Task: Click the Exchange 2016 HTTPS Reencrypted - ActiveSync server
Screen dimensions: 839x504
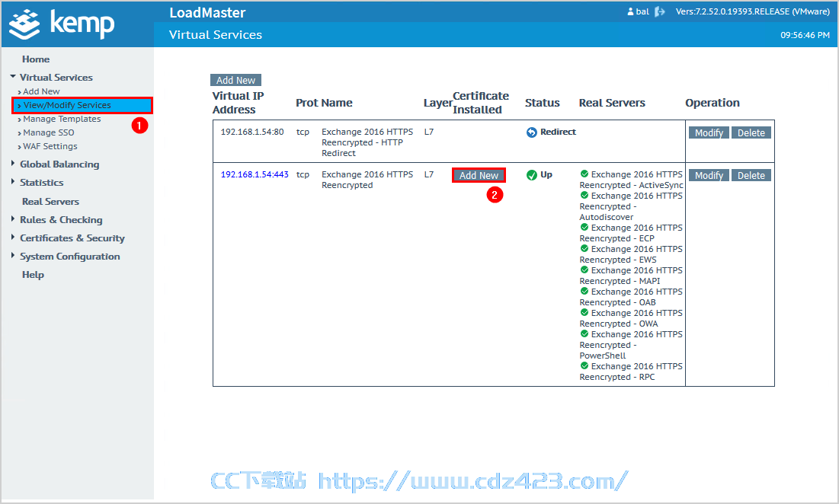Action: click(x=632, y=180)
